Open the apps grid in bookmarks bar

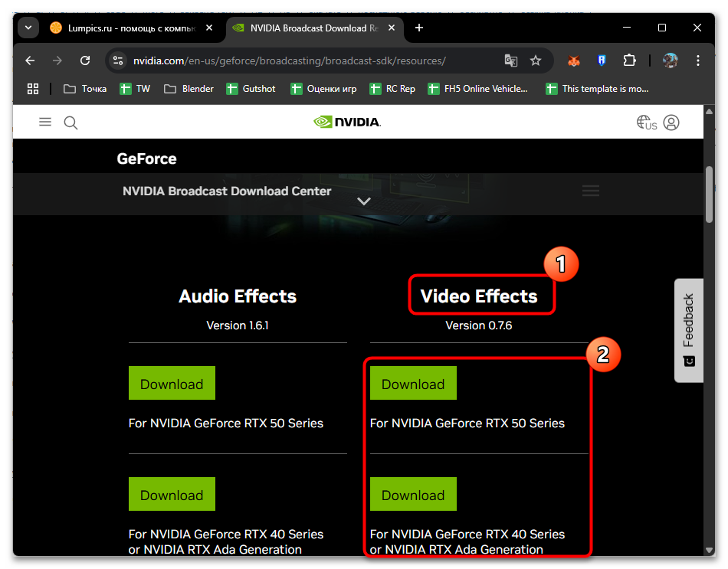pyautogui.click(x=33, y=89)
